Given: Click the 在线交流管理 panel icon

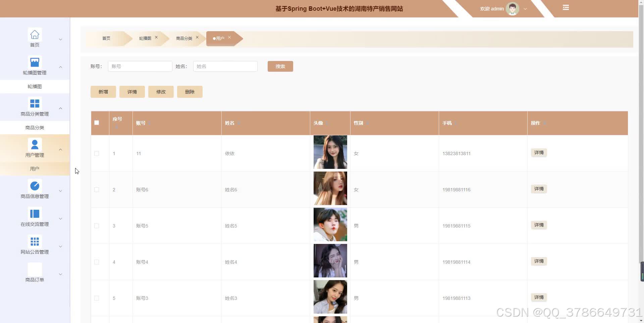Looking at the screenshot, I should click(35, 213).
